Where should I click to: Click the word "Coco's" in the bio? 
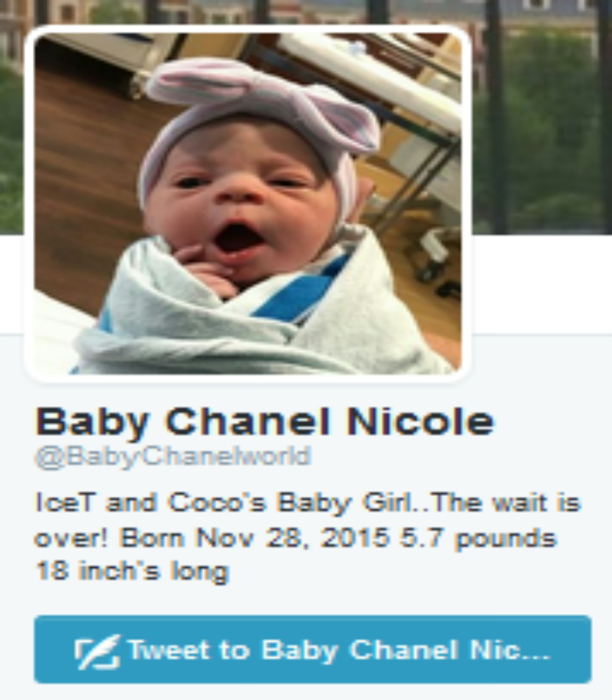[x=216, y=504]
